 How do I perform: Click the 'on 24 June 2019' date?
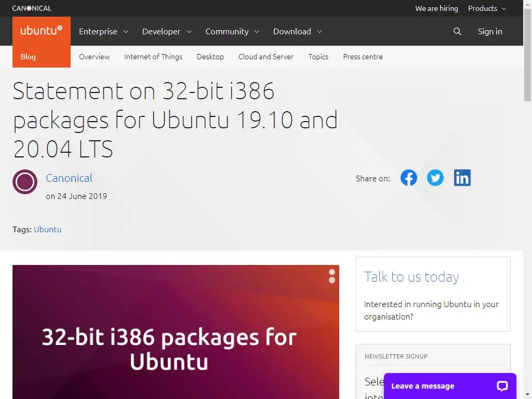pos(76,196)
